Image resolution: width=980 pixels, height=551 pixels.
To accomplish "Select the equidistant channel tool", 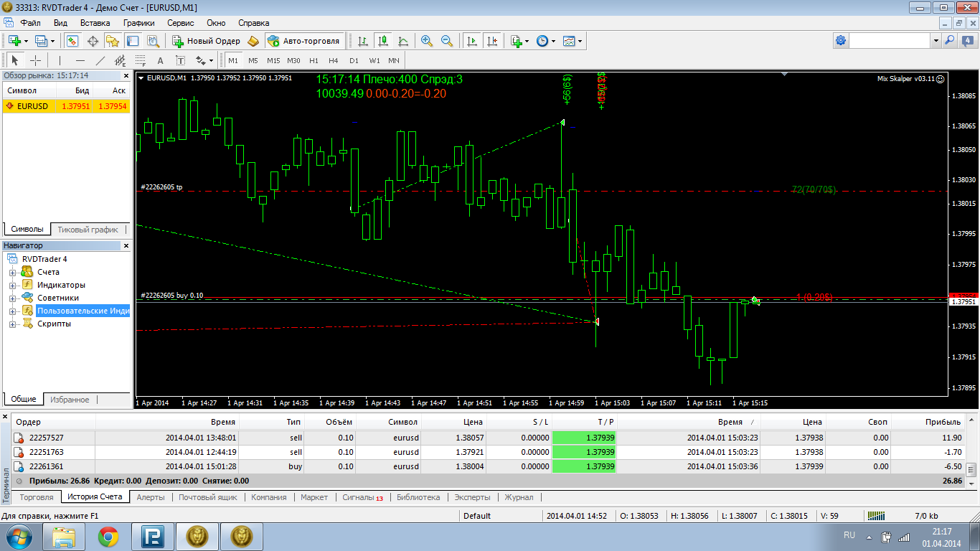I will click(120, 60).
